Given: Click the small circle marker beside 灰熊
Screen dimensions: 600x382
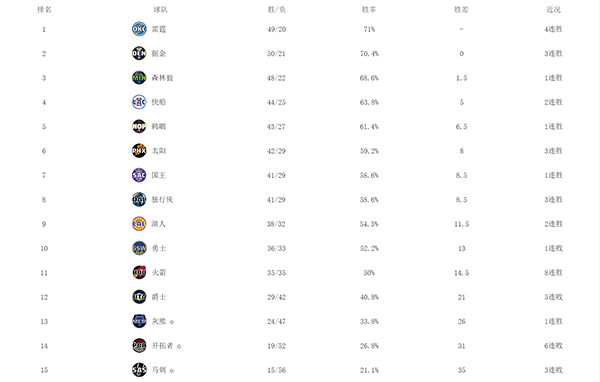Looking at the screenshot, I should pyautogui.click(x=171, y=322).
